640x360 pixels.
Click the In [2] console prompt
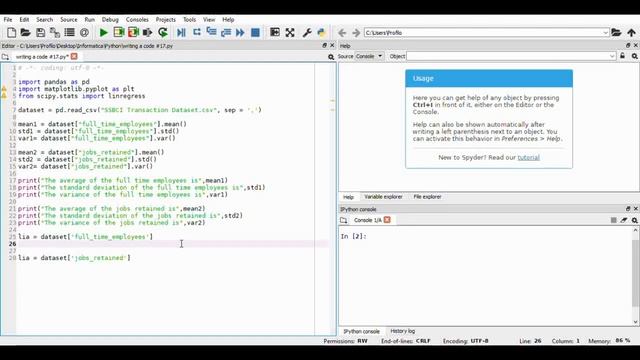(x=353, y=236)
